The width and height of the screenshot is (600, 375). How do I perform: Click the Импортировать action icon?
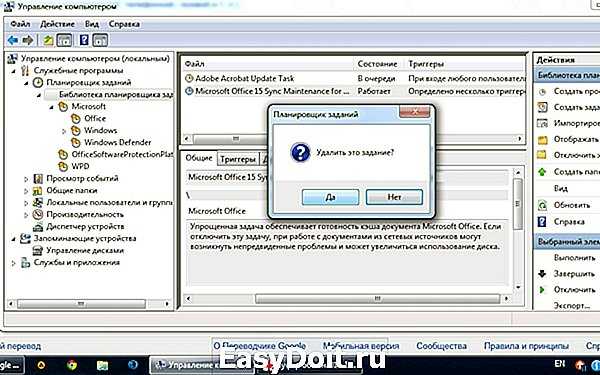point(542,123)
